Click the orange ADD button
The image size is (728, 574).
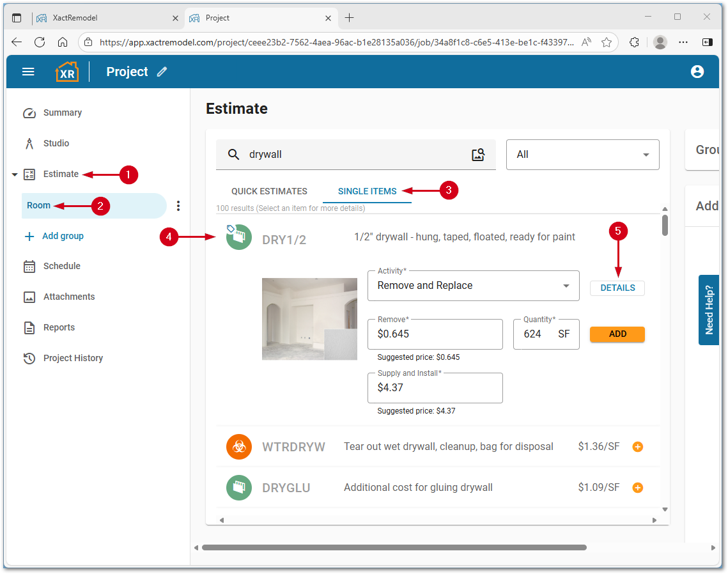coord(617,334)
